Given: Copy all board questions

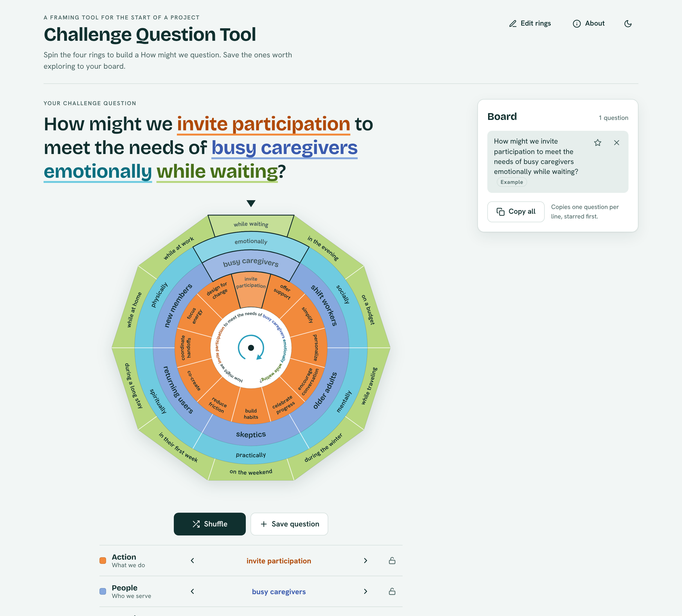Looking at the screenshot, I should click(516, 212).
